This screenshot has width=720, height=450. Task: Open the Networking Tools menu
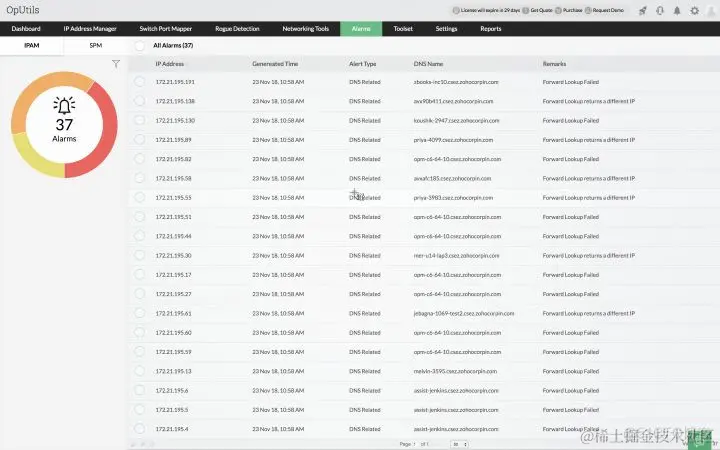306,28
